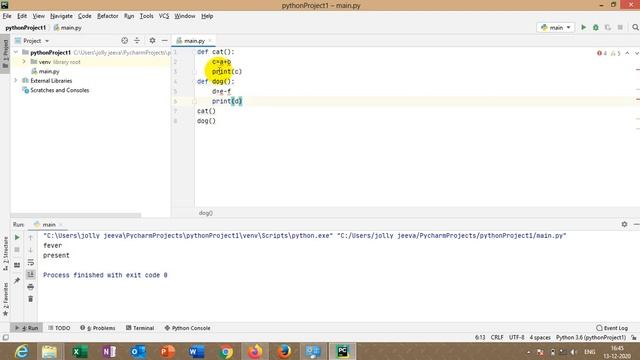Collapse all in Project panel toolbar
Screen dimensions: 640x360
(137, 40)
